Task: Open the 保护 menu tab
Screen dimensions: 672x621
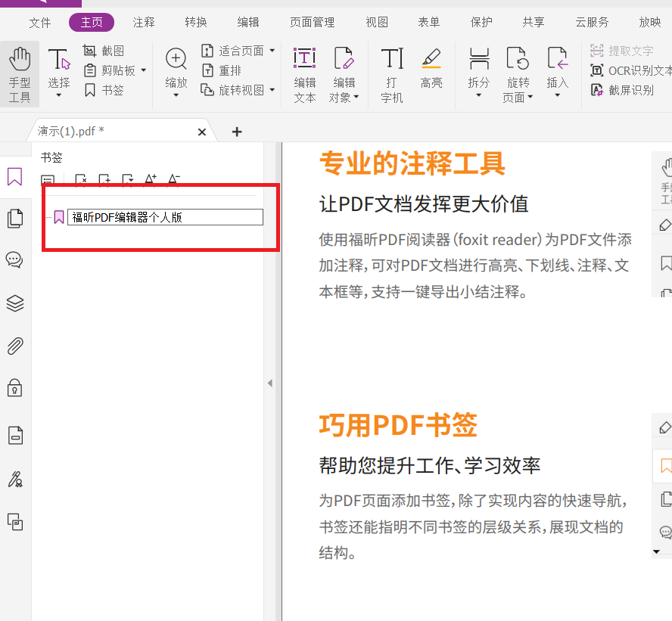Action: 481,22
